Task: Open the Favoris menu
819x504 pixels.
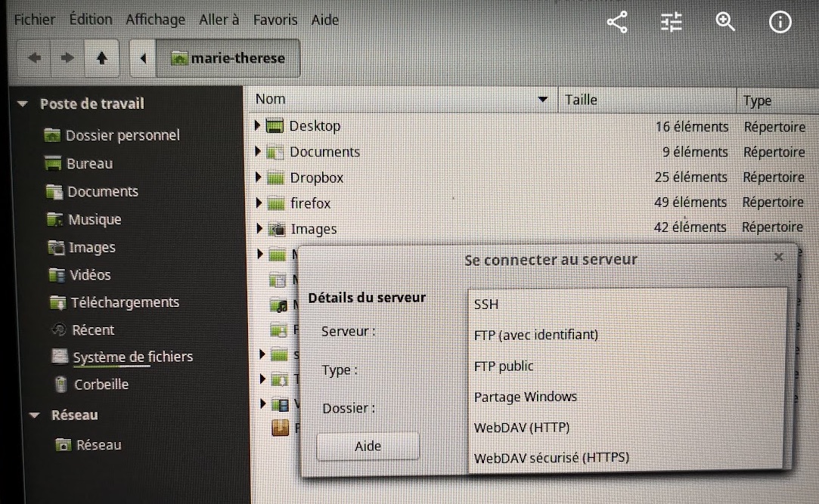Action: [275, 20]
